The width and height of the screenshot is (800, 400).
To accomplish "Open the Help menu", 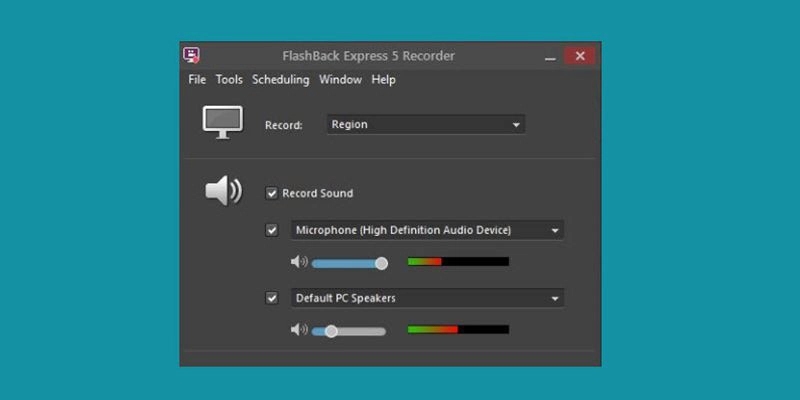I will click(x=383, y=80).
